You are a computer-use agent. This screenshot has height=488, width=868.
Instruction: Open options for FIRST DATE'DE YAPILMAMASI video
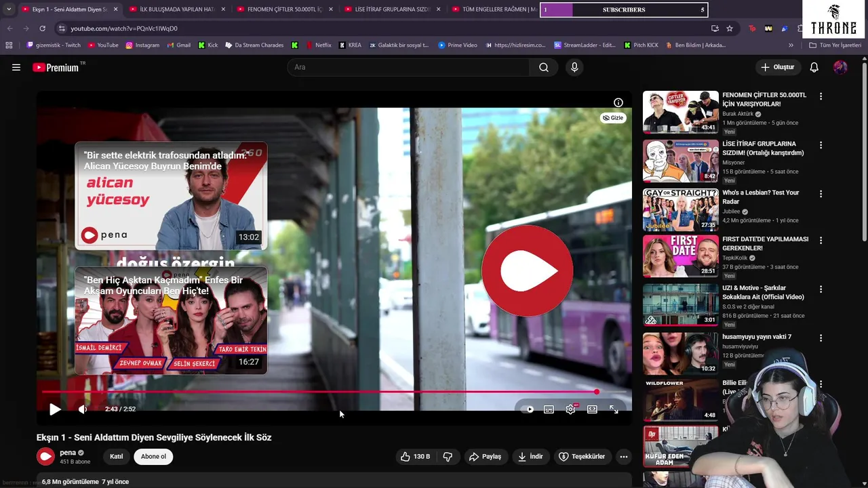point(821,240)
